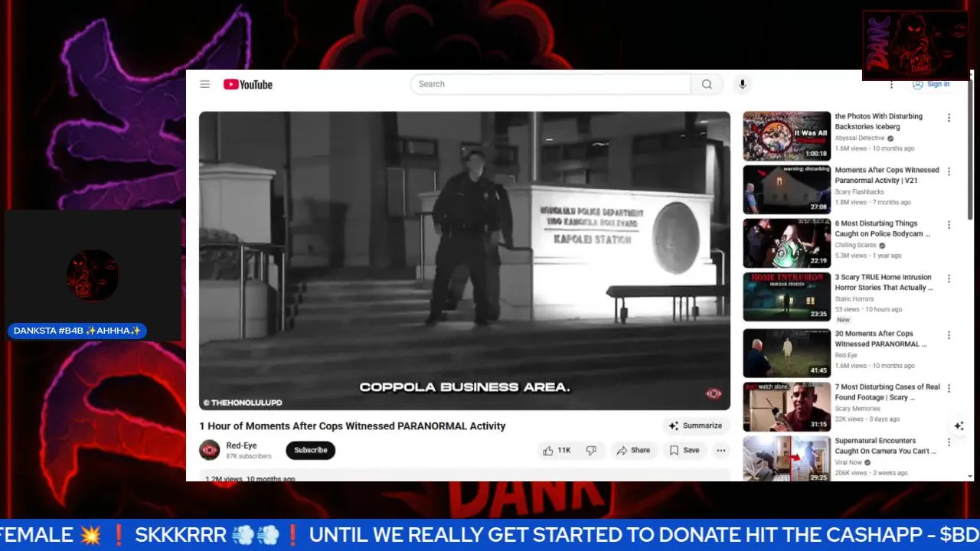Screen dimensions: 980x551
Task: Click the Red-Eye watermark in the video player
Action: coord(714,393)
